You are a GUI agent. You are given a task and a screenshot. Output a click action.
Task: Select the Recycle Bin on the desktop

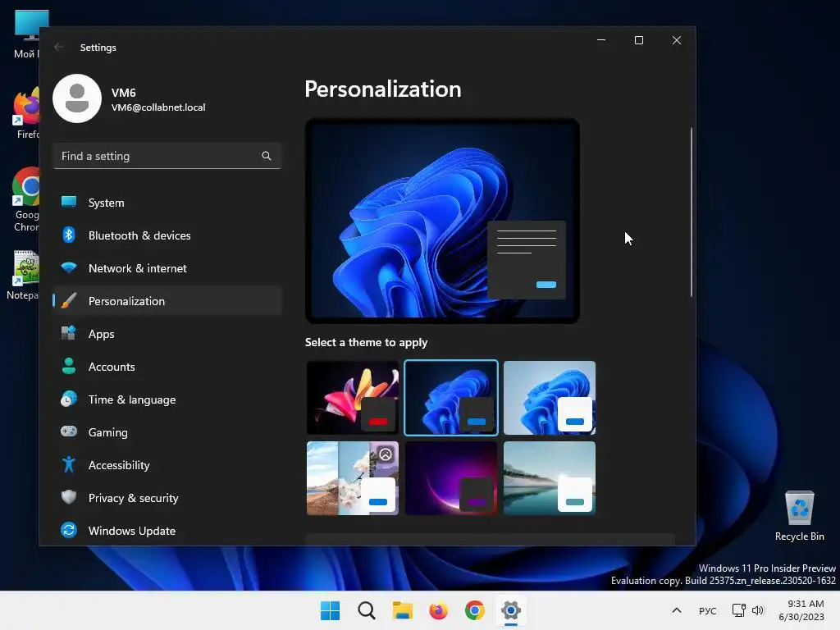[799, 516]
